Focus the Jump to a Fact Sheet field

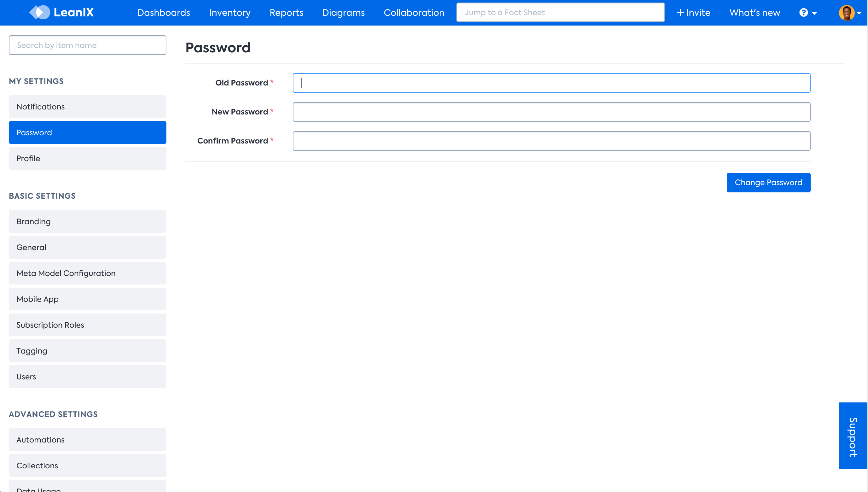click(x=560, y=13)
